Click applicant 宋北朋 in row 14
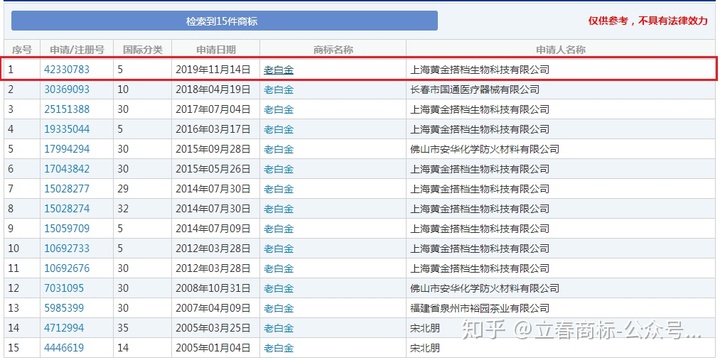Viewport: 720px width, 360px height. 425,328
